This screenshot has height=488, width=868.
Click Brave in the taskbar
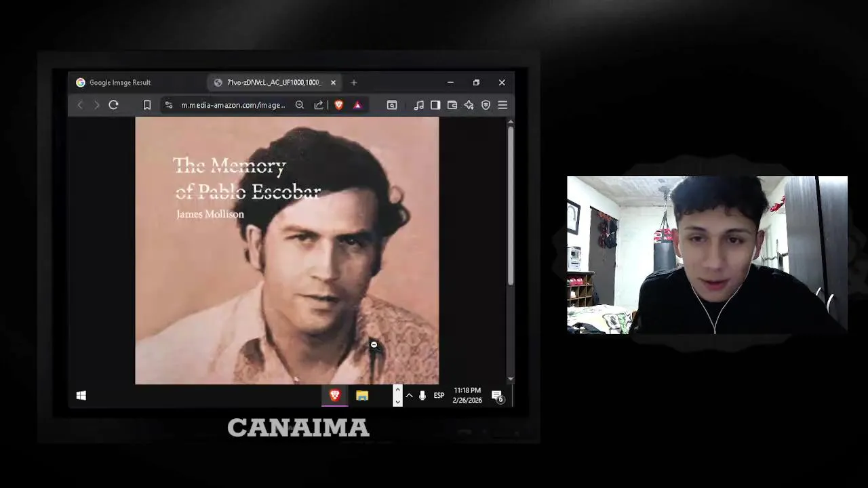[334, 396]
